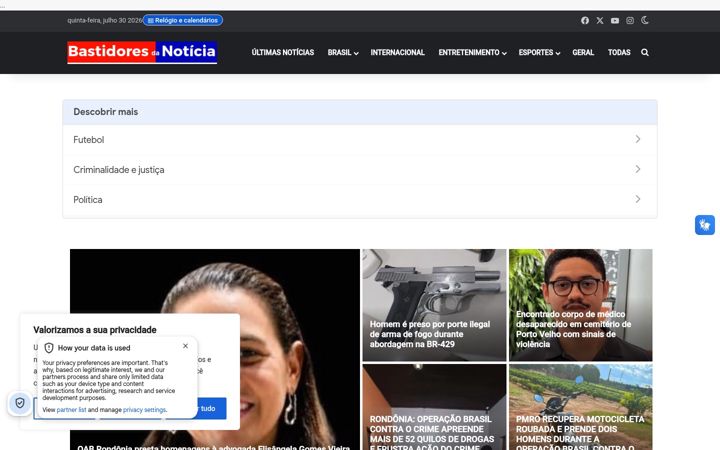Open the X (Twitter) social icon
Screen dimensions: 720x450
click(600, 21)
